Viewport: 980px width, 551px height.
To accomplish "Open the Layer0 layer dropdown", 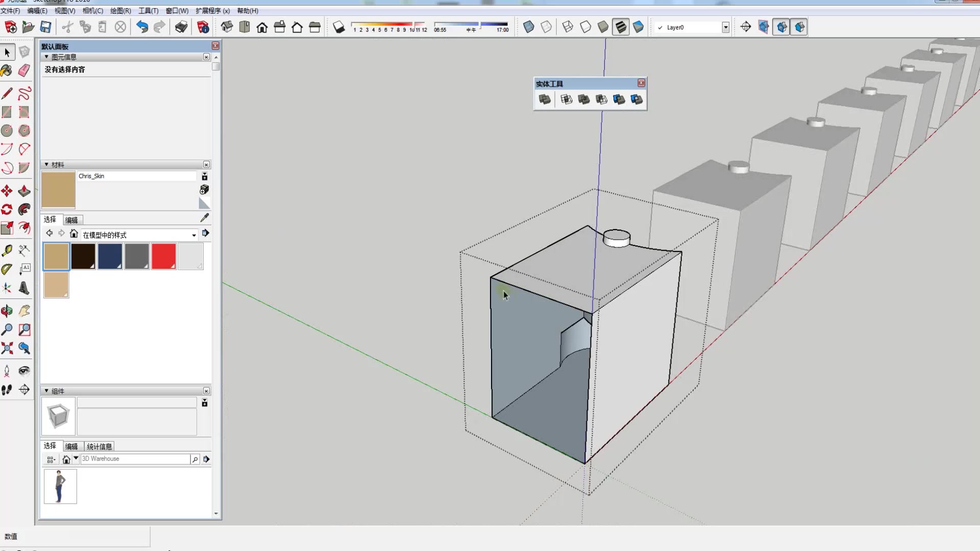I will (x=725, y=28).
